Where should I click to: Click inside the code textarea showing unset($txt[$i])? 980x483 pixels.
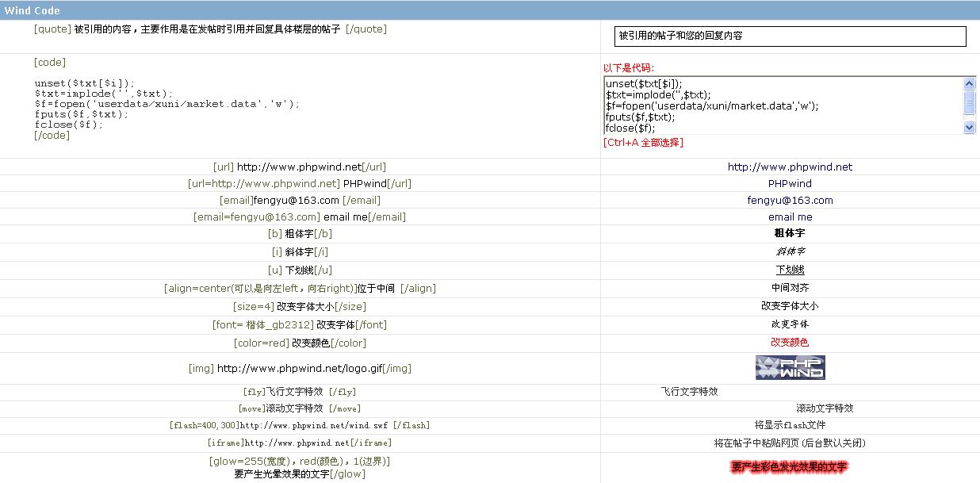781,105
